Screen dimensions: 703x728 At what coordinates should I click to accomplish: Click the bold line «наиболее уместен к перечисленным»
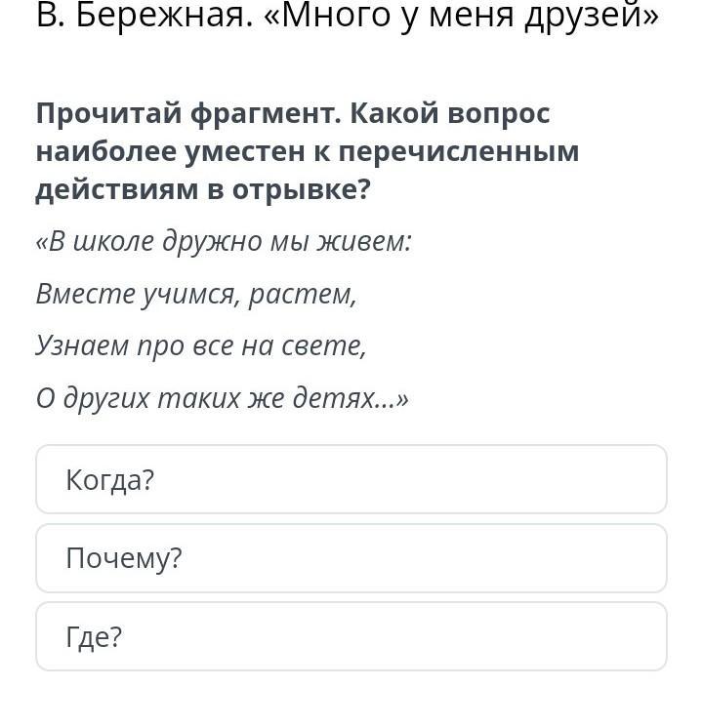pyautogui.click(x=308, y=151)
